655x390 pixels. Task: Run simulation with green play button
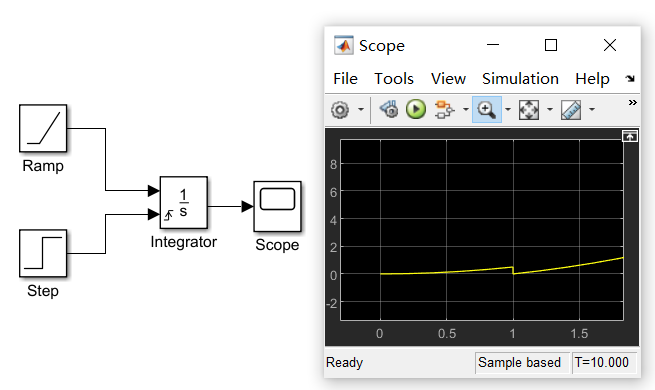pyautogui.click(x=416, y=109)
